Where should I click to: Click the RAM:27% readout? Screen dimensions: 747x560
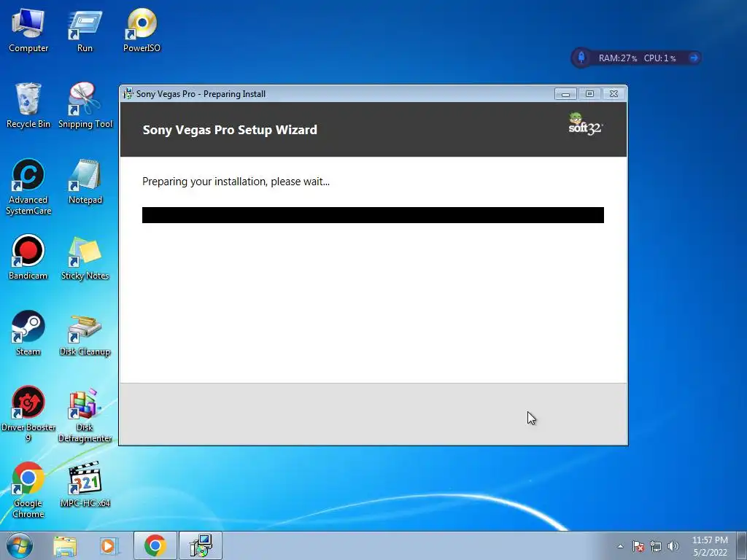pyautogui.click(x=617, y=58)
